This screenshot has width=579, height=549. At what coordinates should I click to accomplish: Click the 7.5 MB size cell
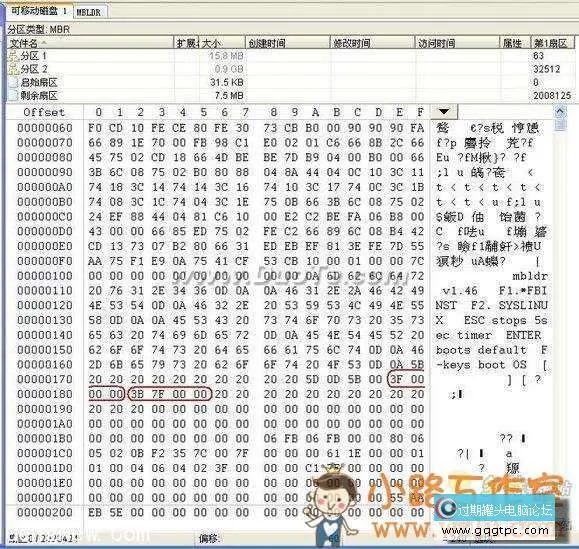[x=229, y=96]
